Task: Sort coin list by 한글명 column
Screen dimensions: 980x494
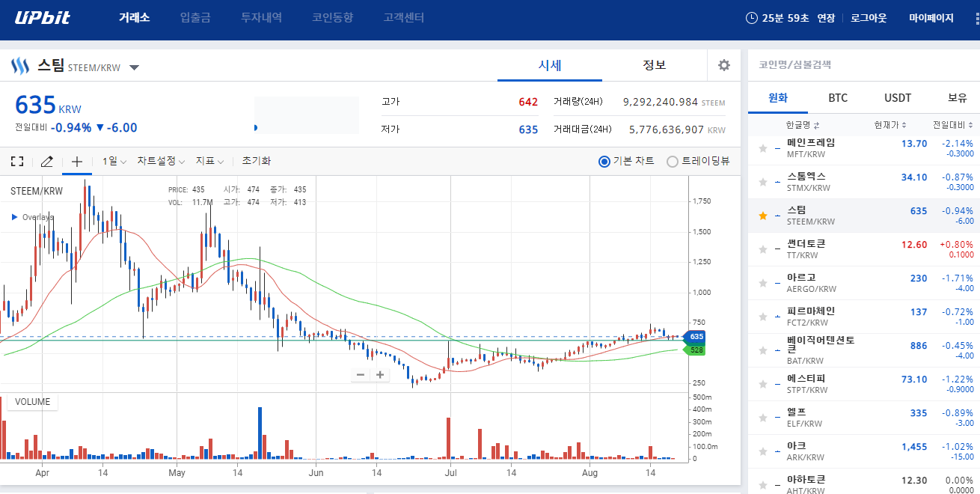Action: 803,125
